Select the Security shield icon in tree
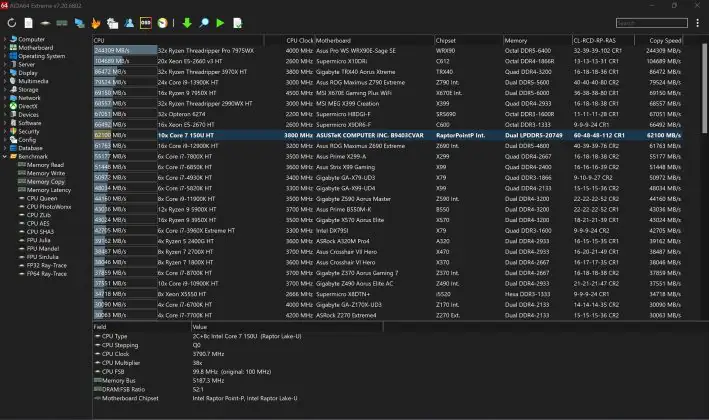This screenshot has width=709, height=420. (x=13, y=131)
